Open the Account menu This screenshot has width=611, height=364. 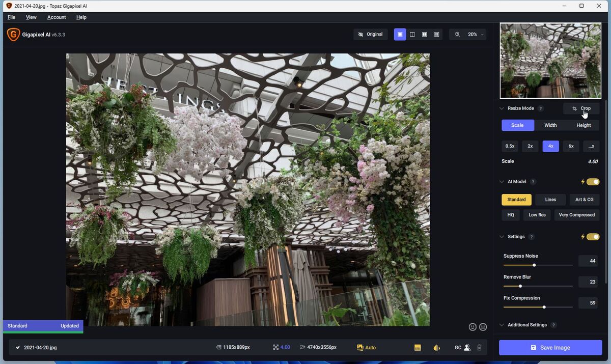click(57, 17)
